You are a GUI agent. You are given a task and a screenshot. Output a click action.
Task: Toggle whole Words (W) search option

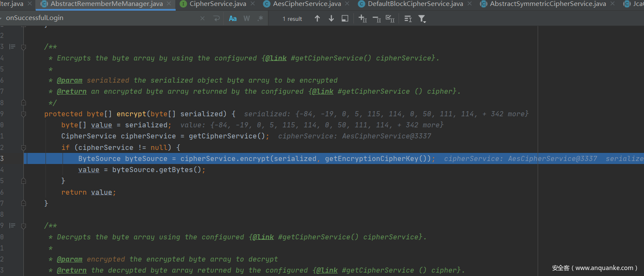tap(246, 19)
